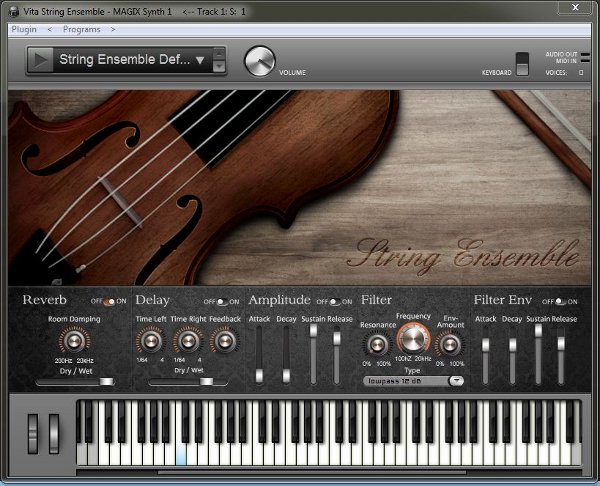Screen dimensions: 600x486
Task: Click the highlighted blue piano key
Action: click(x=181, y=454)
